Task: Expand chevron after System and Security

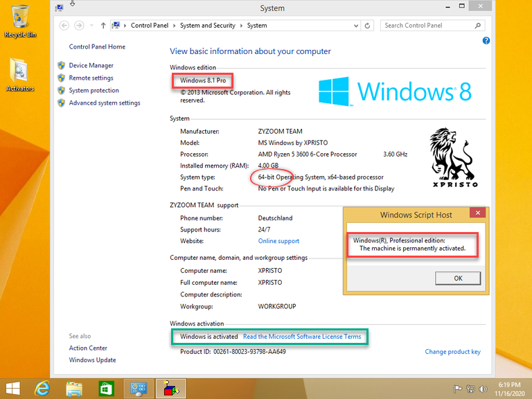Action: pos(241,26)
